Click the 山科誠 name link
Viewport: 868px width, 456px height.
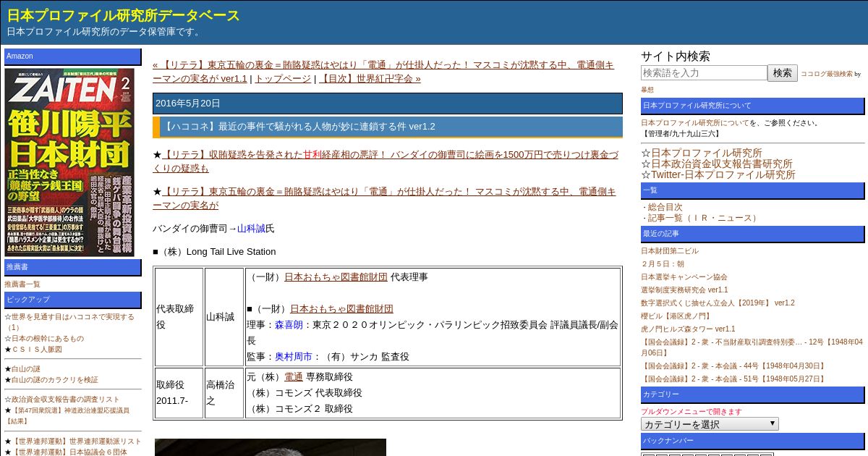251,229
